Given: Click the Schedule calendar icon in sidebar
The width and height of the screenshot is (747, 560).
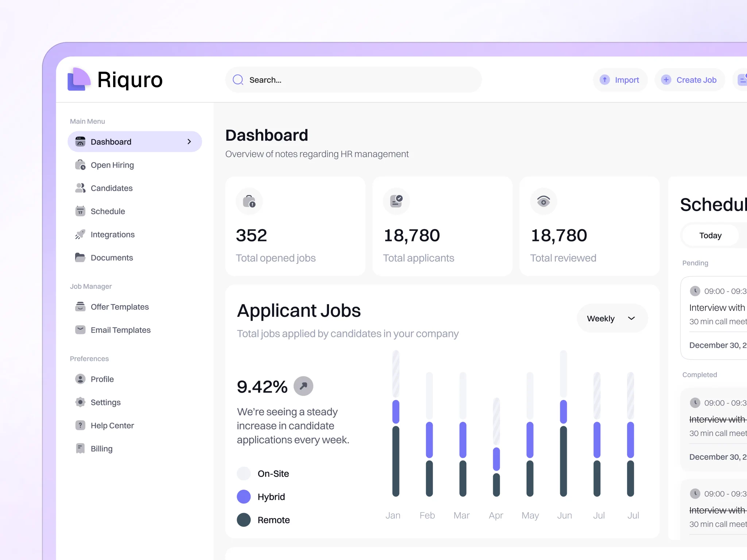Looking at the screenshot, I should point(80,211).
